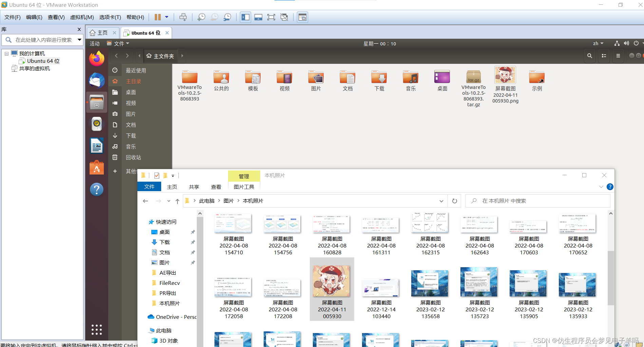Open the 查看 ribbon tab in Windows Explorer

point(216,187)
